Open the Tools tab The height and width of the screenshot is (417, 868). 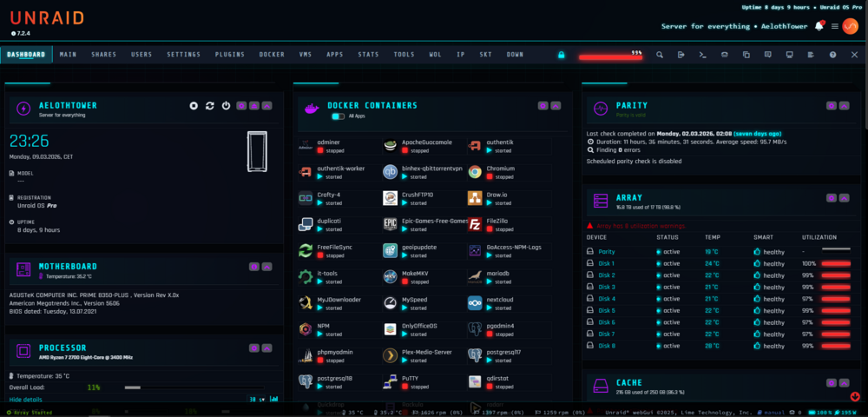pos(404,55)
